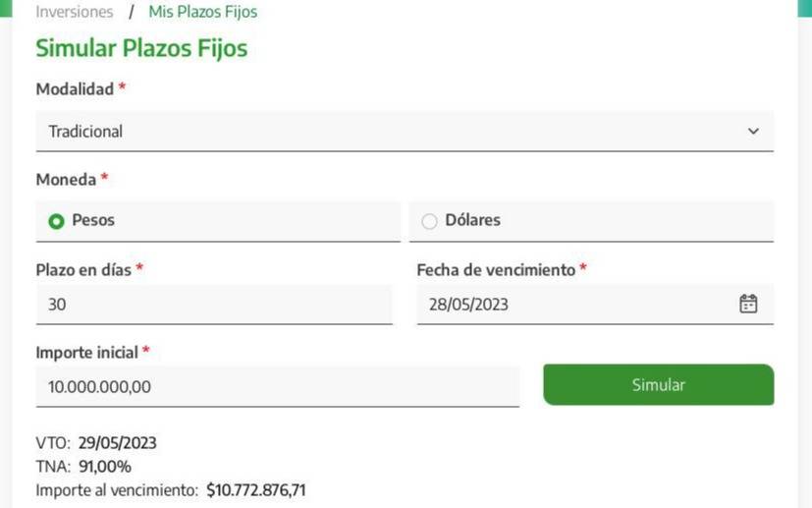Screen dimensions: 812x508
Task: Go to Inversiones in the breadcrumb
Action: click(x=75, y=13)
